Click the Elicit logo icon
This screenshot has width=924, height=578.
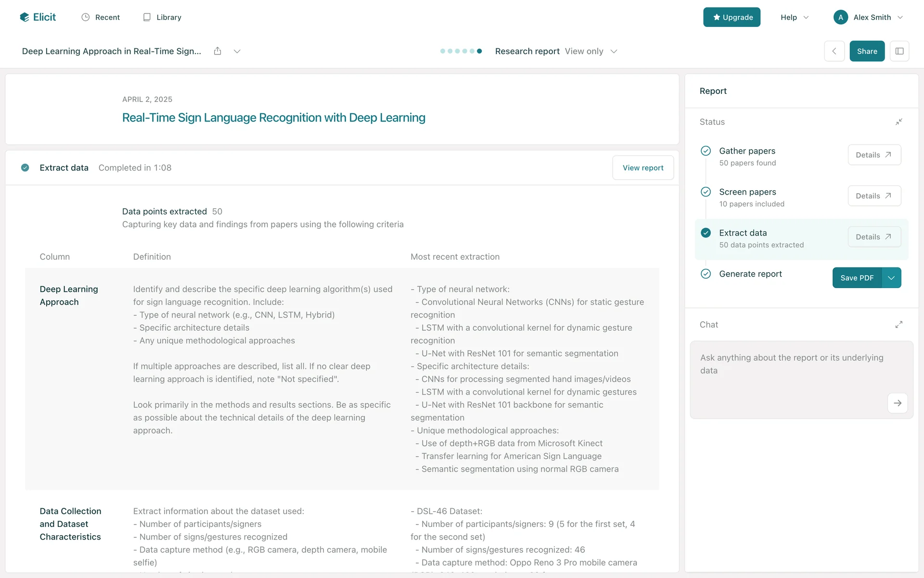click(x=25, y=17)
